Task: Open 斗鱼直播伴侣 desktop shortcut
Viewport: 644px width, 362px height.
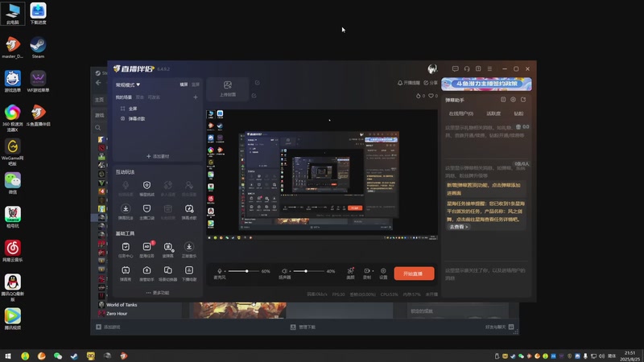Action: (38, 115)
